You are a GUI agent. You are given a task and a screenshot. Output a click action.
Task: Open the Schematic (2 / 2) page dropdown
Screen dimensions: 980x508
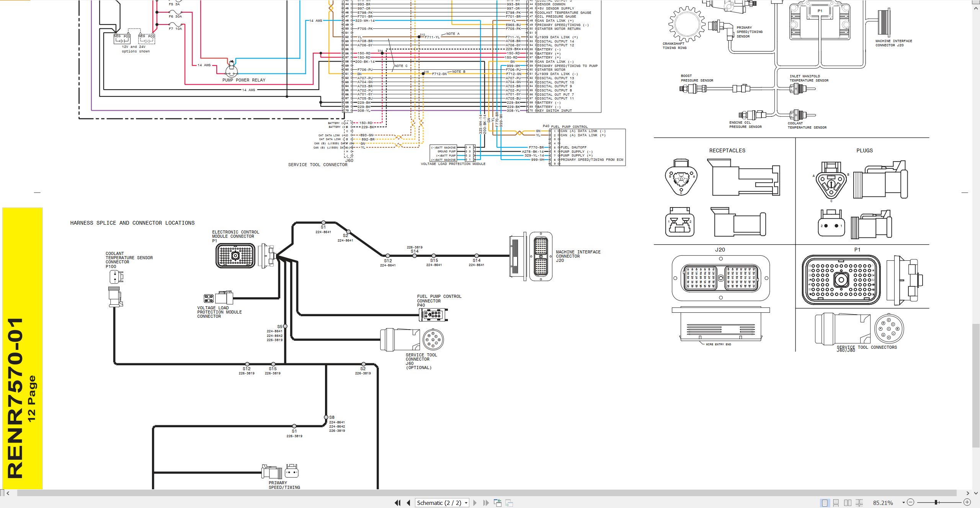[466, 503]
